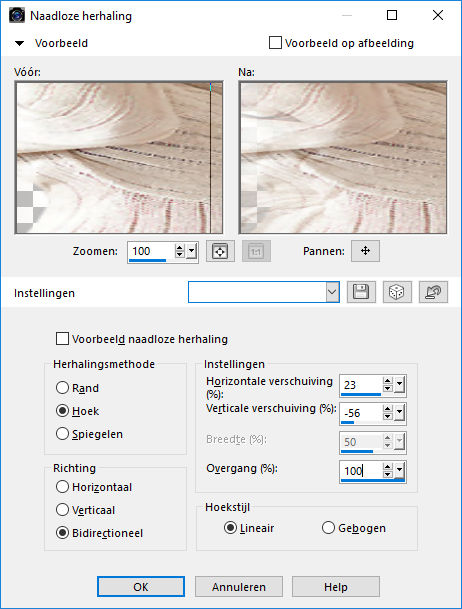This screenshot has width=462, height=609.
Task: Click the Na preview image
Action: click(343, 157)
